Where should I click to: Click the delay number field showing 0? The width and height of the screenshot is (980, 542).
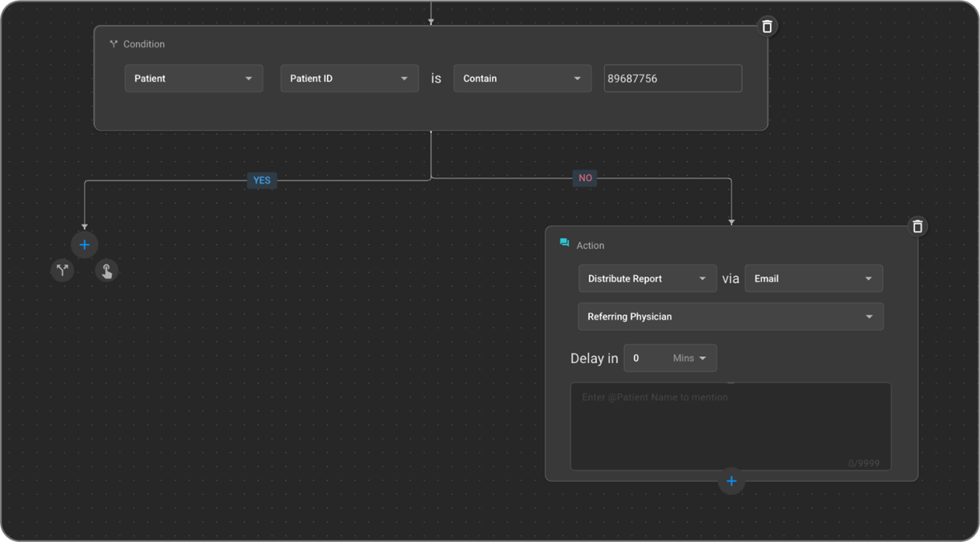tap(644, 358)
